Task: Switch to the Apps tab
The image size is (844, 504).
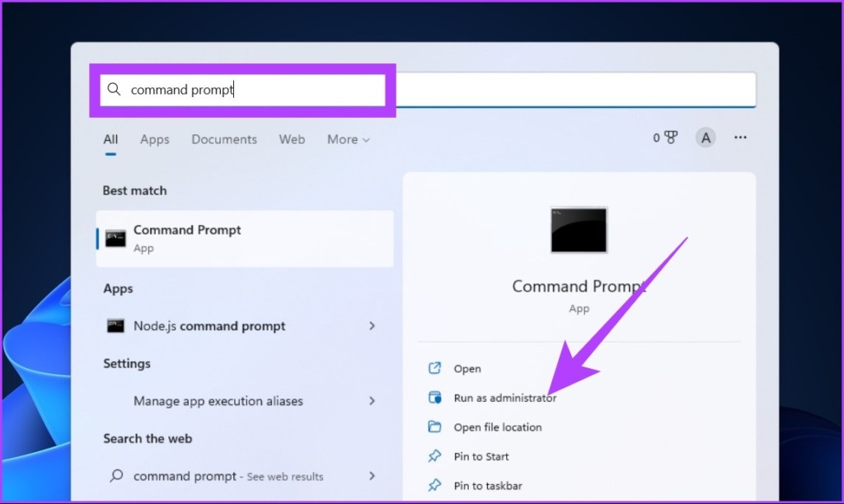Action: click(x=154, y=139)
